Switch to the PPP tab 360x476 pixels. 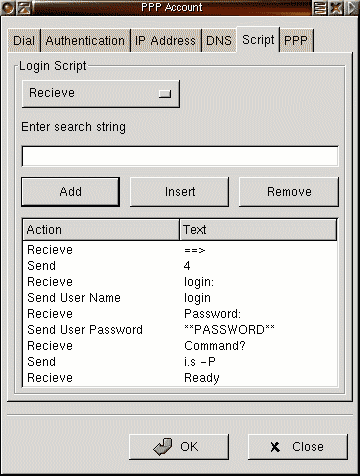point(296,41)
